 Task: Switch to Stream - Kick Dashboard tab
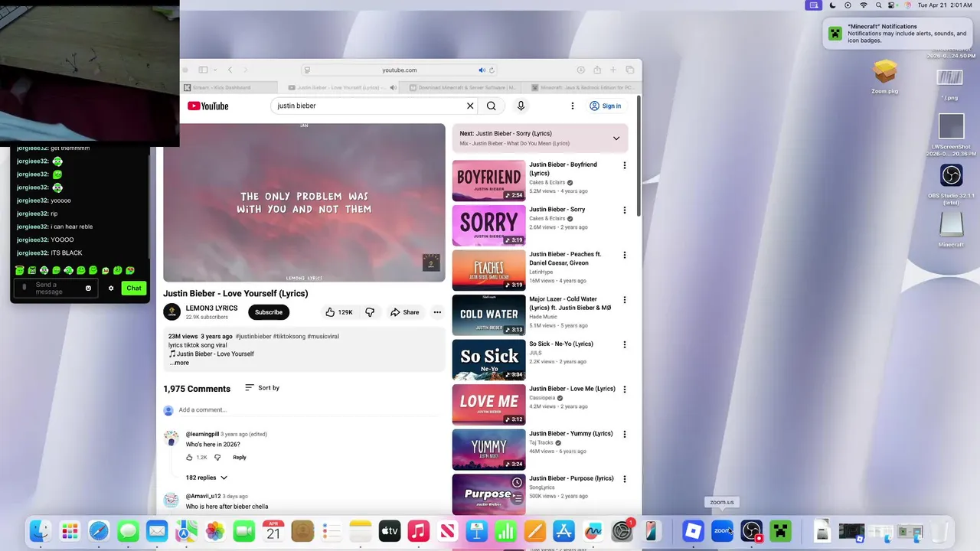(x=227, y=88)
